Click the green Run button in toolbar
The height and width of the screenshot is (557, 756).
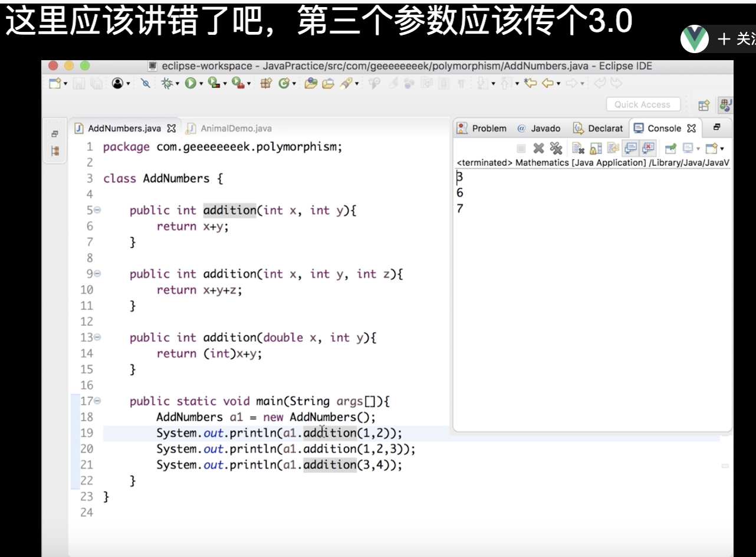(191, 84)
